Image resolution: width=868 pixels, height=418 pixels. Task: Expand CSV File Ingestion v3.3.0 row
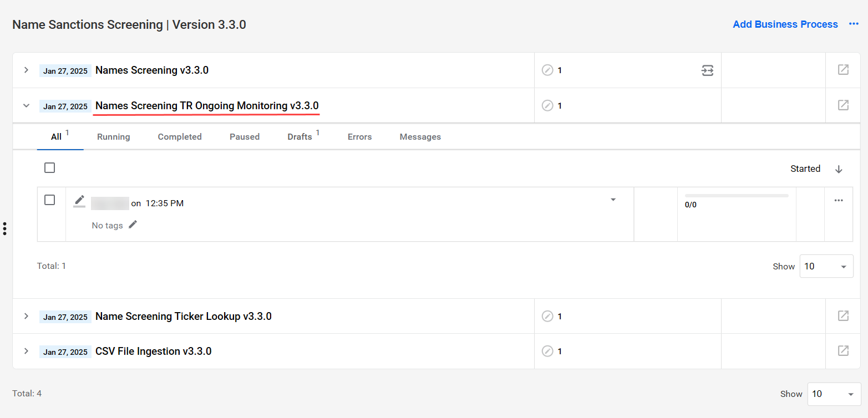click(26, 351)
